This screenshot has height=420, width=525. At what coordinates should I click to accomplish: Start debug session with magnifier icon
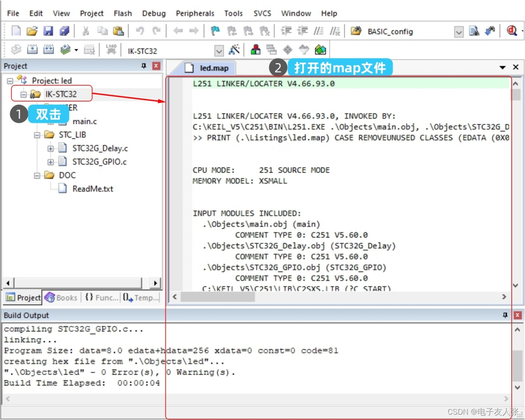pyautogui.click(x=512, y=31)
